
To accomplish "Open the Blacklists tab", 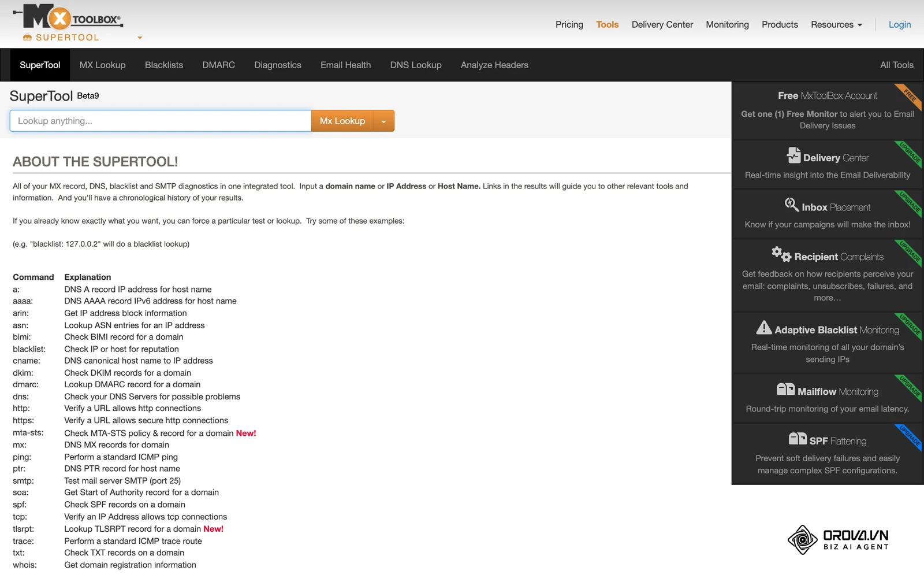I will 164,65.
